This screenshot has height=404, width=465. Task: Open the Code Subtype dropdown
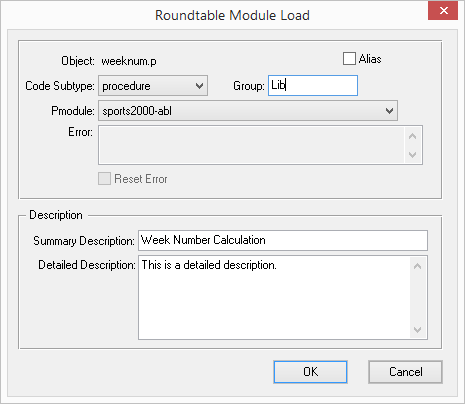coord(153,86)
